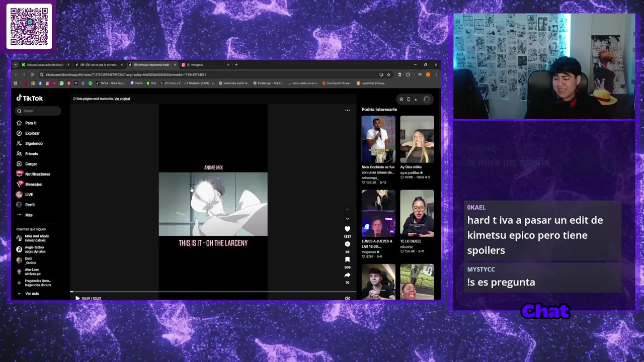Viewport: 644px width, 362px height.
Task: Click sefuelarga_ username
Action: [370, 177]
